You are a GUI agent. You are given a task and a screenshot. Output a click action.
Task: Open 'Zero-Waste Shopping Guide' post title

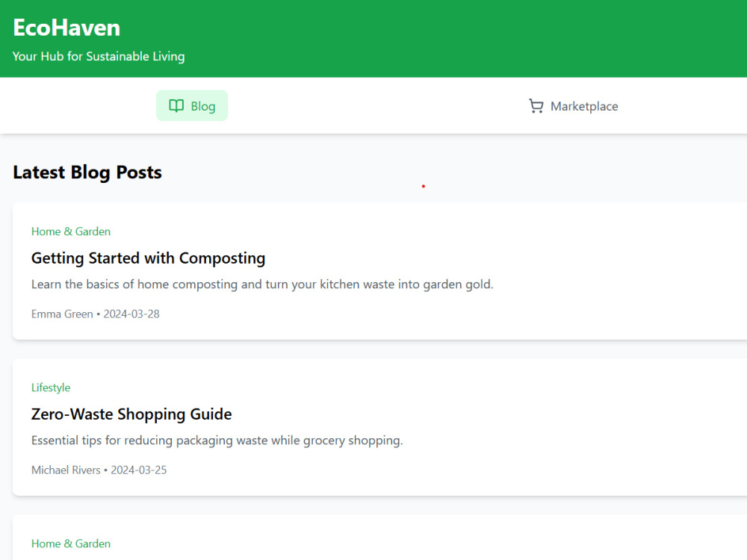click(x=131, y=414)
